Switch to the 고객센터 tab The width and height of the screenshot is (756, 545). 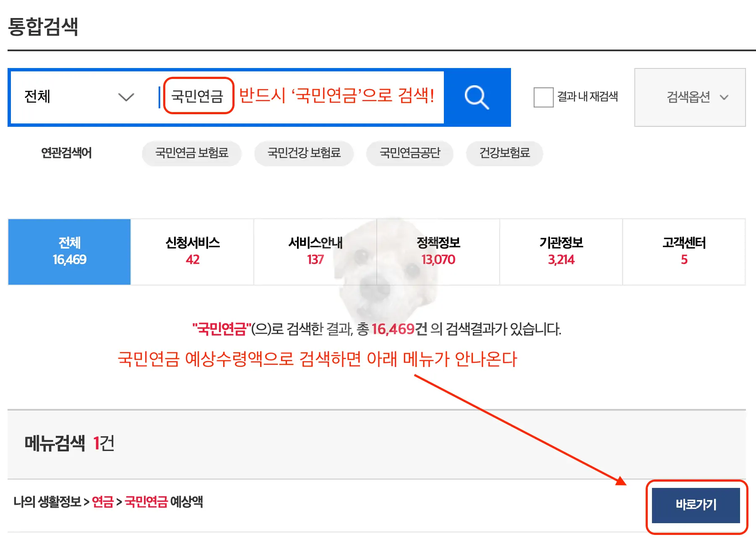(x=683, y=251)
